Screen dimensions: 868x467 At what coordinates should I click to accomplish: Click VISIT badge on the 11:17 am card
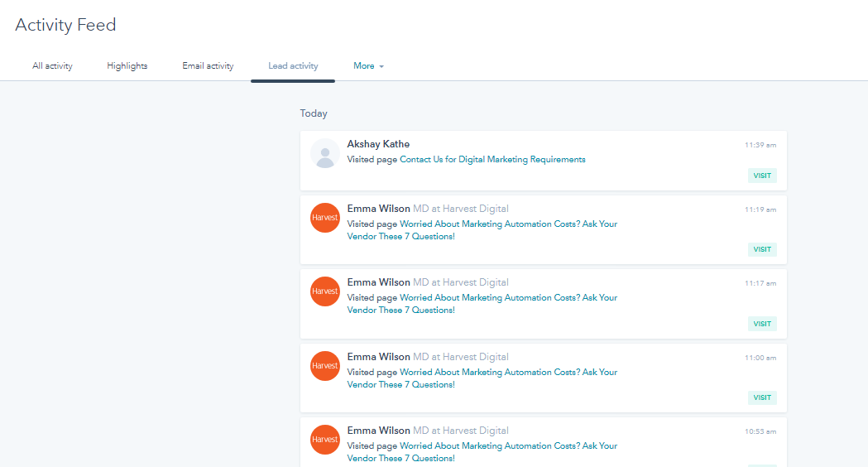tap(762, 324)
